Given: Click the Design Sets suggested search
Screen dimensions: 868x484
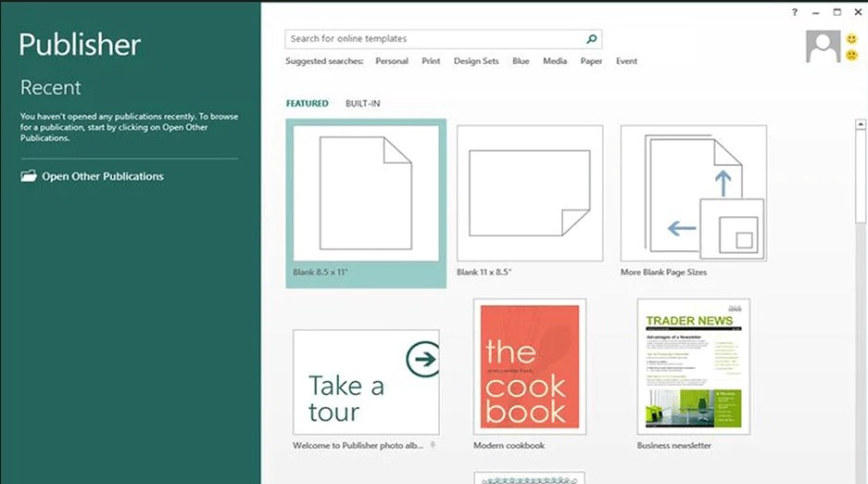Looking at the screenshot, I should (476, 61).
